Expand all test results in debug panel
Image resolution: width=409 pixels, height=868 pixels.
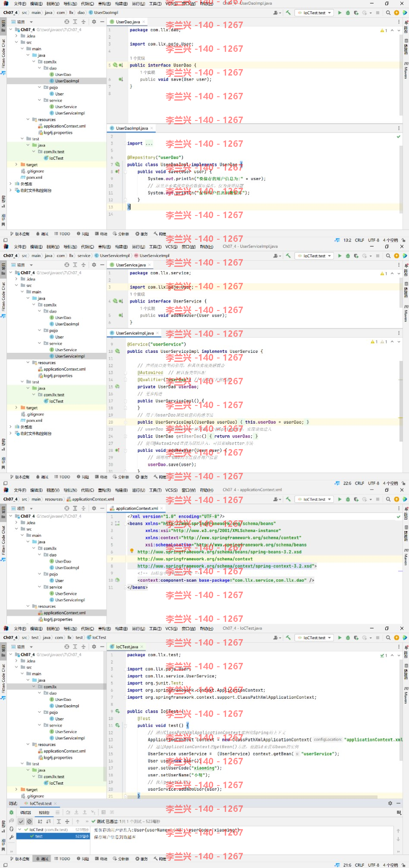[x=59, y=821]
